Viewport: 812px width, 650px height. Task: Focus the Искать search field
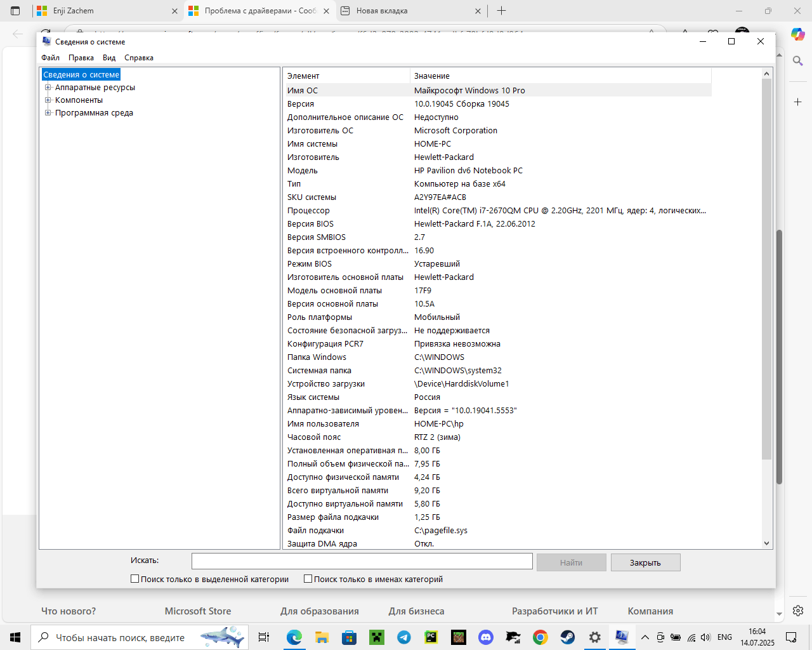point(362,561)
